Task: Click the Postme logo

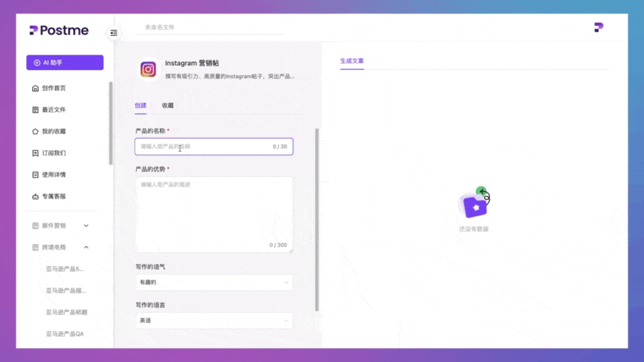Action: tap(58, 30)
